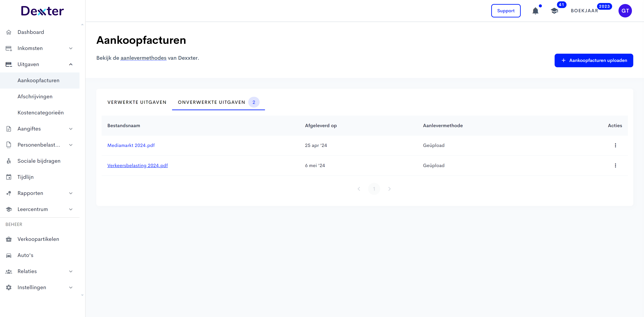This screenshot has width=644, height=317.
Task: Open actions menu for Verkeersbelasting 2024.pdf
Action: click(615, 166)
